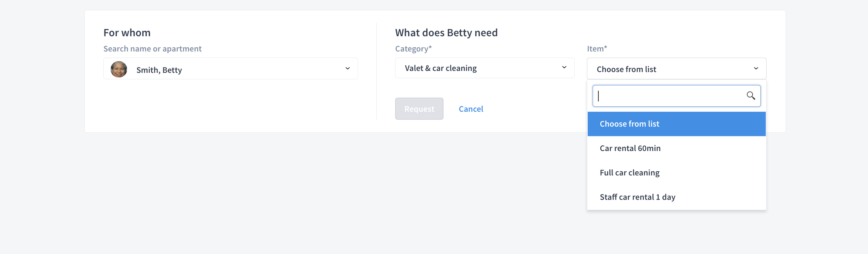Click the Cancel link
The height and width of the screenshot is (254, 868).
coord(471,109)
